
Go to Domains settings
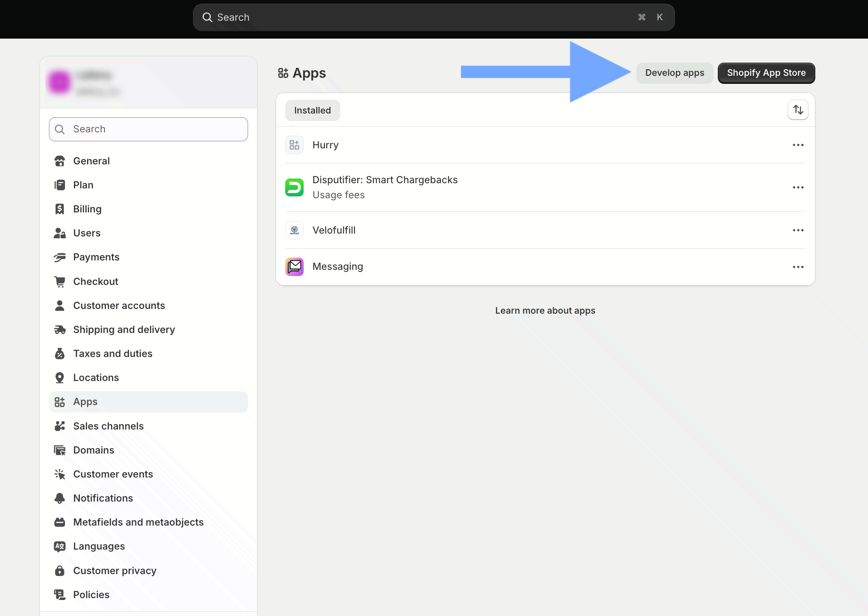point(148,450)
